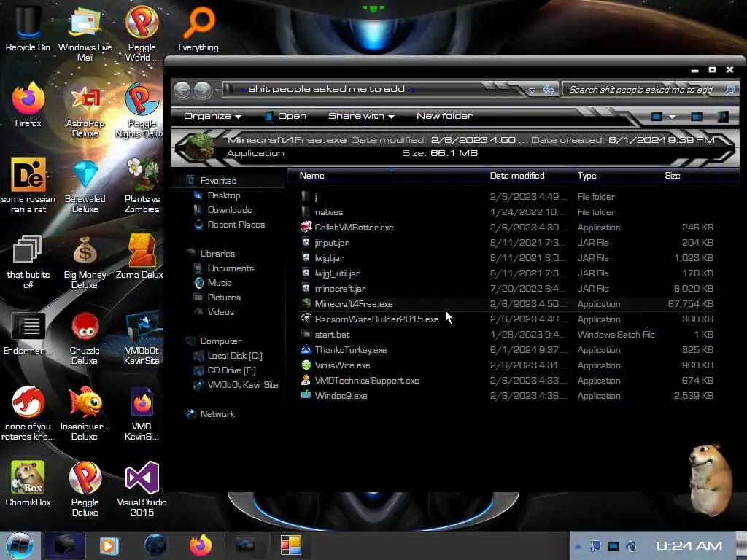
Task: Click the Windows Start orb
Action: pyautogui.click(x=20, y=545)
